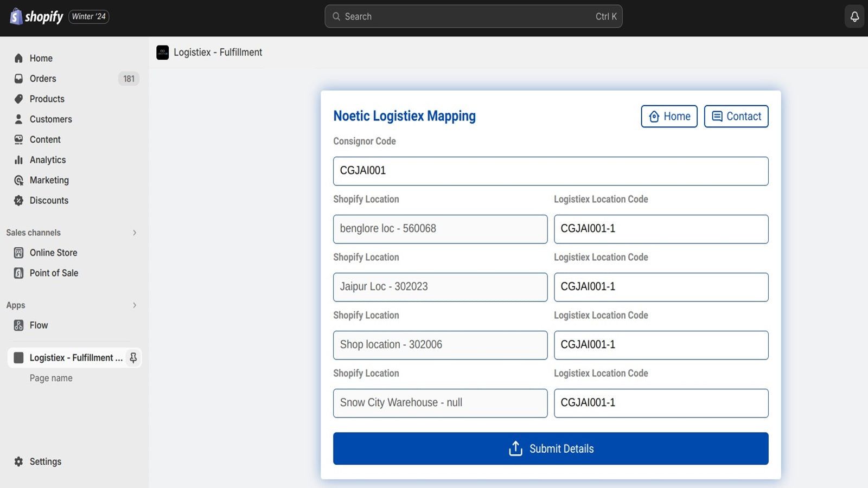This screenshot has width=868, height=488.
Task: Click the Winter '24 badge
Action: (89, 17)
